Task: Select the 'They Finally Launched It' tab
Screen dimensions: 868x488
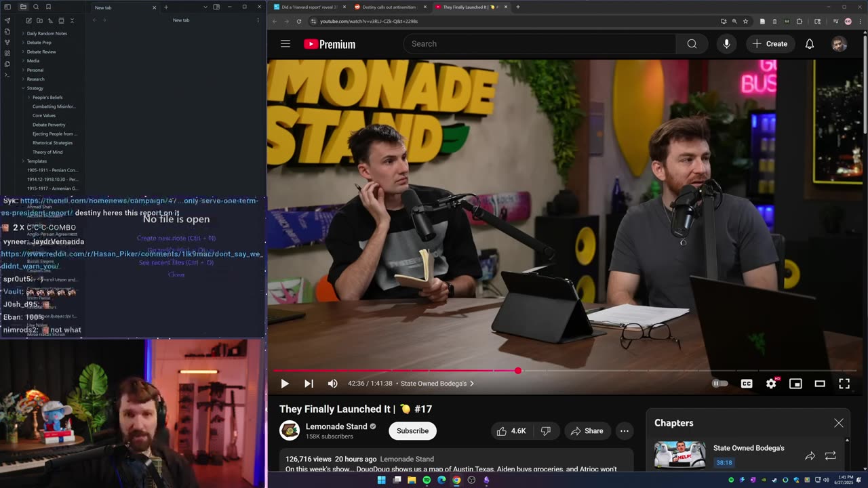Action: coord(471,7)
